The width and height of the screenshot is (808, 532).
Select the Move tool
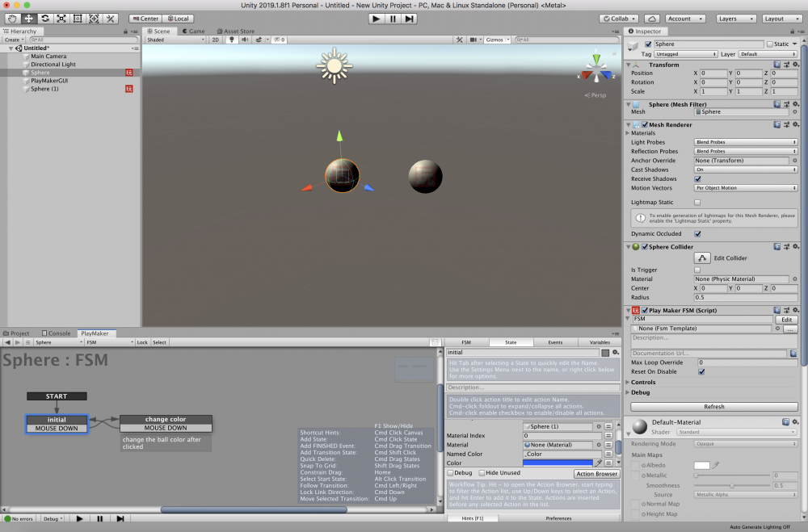pyautogui.click(x=28, y=19)
